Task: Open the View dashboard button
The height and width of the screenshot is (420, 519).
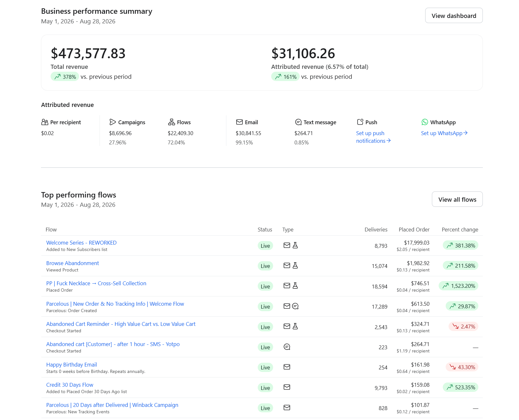Action: point(454,15)
